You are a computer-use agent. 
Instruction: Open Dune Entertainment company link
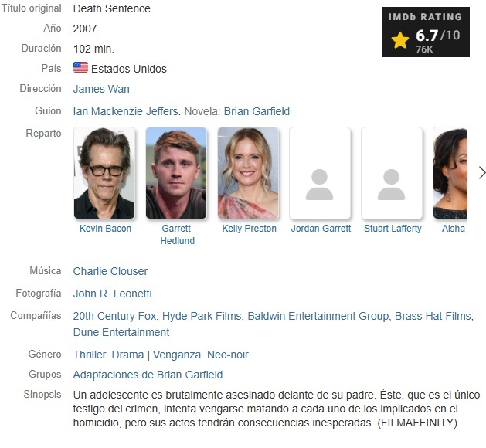pos(121,332)
